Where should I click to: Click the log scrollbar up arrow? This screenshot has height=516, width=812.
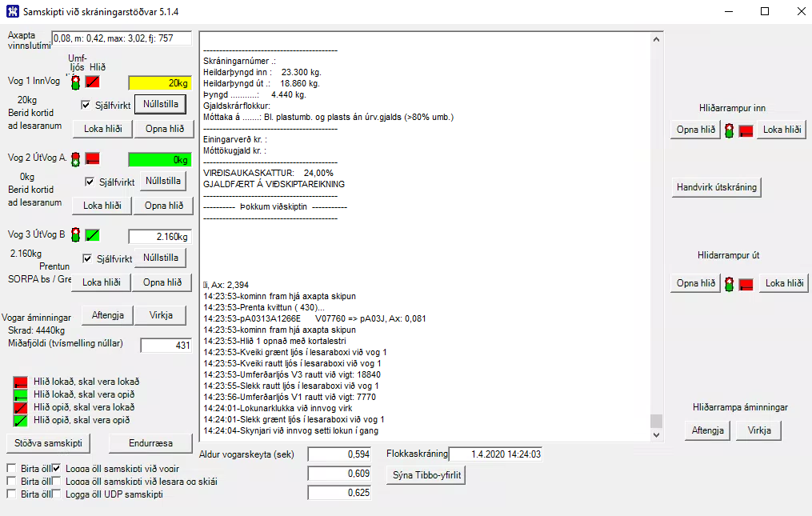point(657,39)
